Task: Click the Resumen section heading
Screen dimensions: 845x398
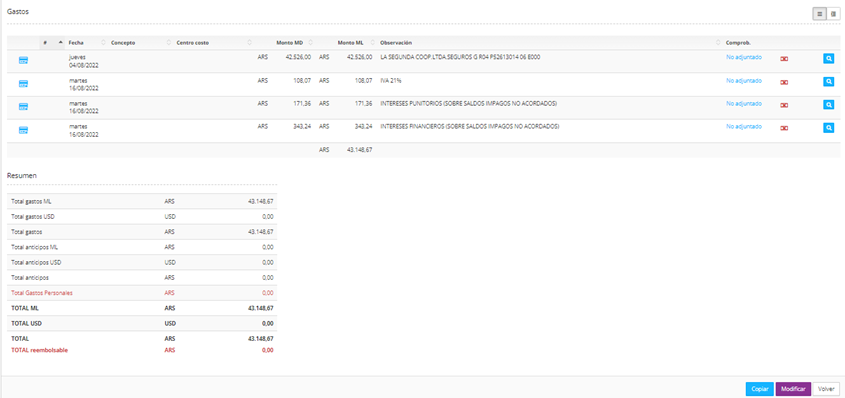Action: click(x=21, y=176)
